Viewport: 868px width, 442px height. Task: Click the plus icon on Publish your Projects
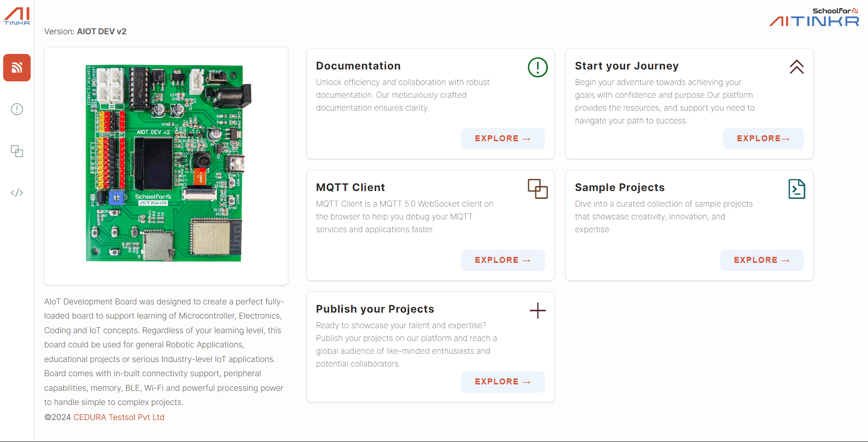click(538, 310)
